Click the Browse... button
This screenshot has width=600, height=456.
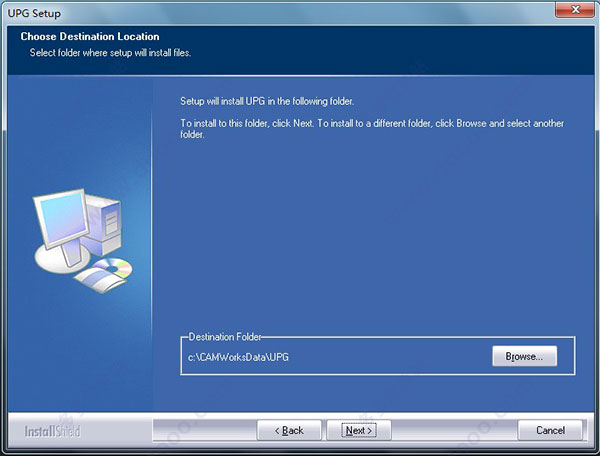coord(524,356)
